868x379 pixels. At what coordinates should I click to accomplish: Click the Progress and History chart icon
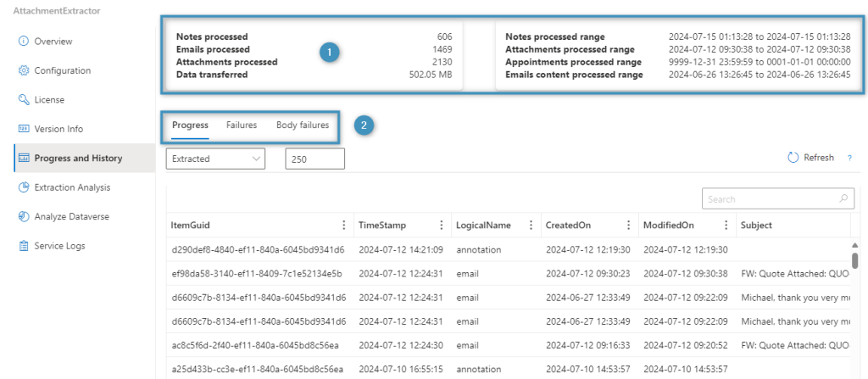pos(23,159)
